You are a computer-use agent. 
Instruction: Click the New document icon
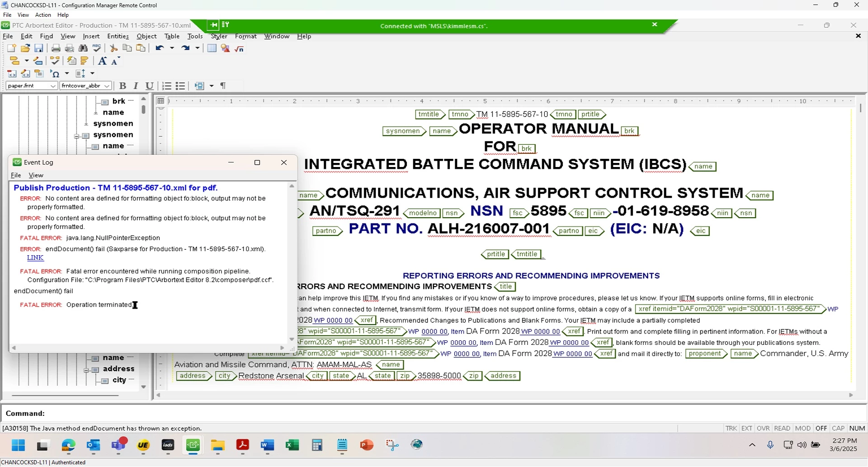pyautogui.click(x=12, y=48)
